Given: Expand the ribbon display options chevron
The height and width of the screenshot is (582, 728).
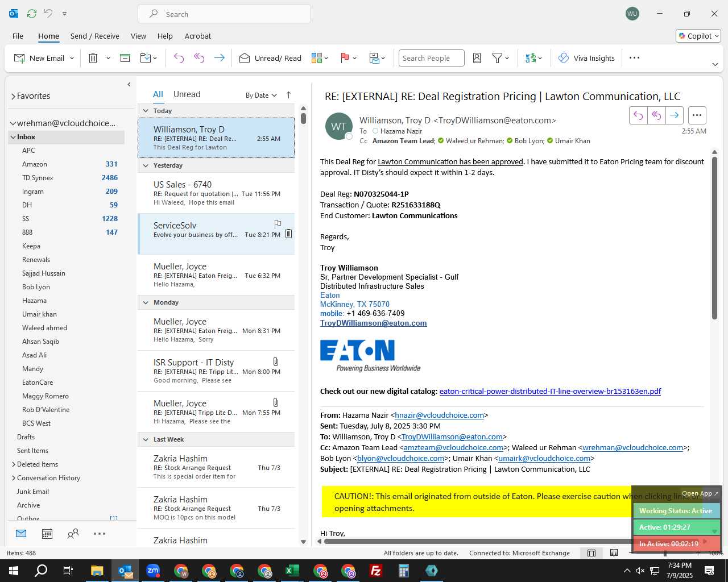Looking at the screenshot, I should [715, 65].
